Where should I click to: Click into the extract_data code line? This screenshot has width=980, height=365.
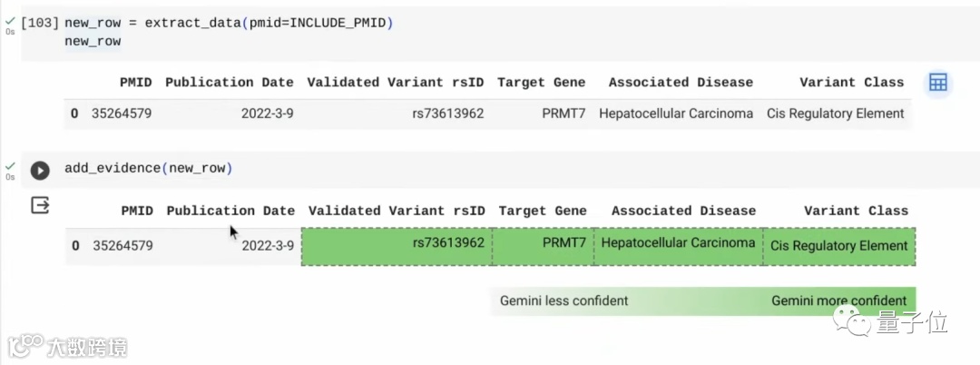(229, 22)
